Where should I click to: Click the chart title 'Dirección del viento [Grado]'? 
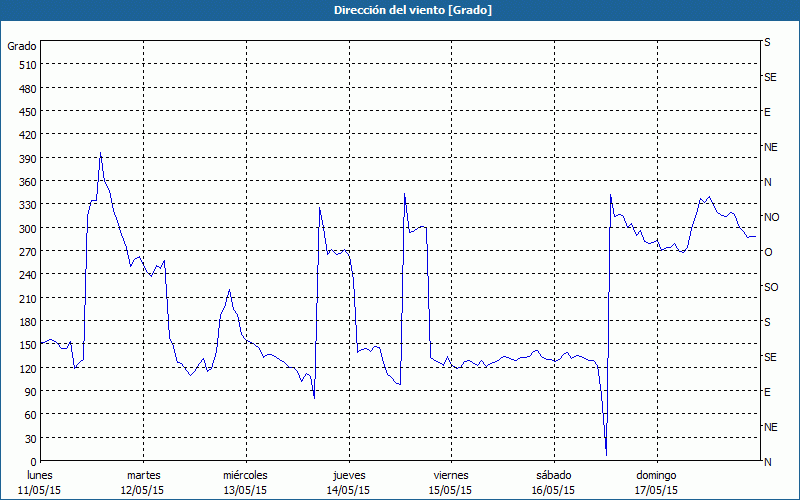click(x=399, y=10)
